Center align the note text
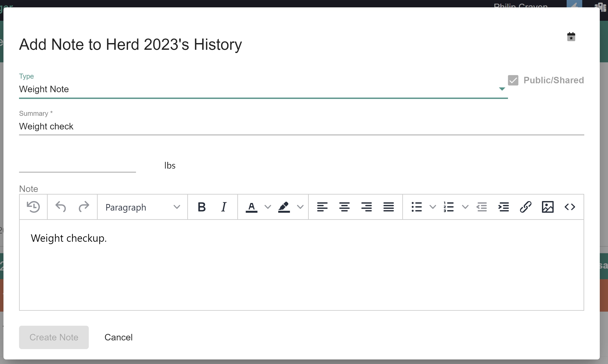Screen dimensions: 608x364 344,207
